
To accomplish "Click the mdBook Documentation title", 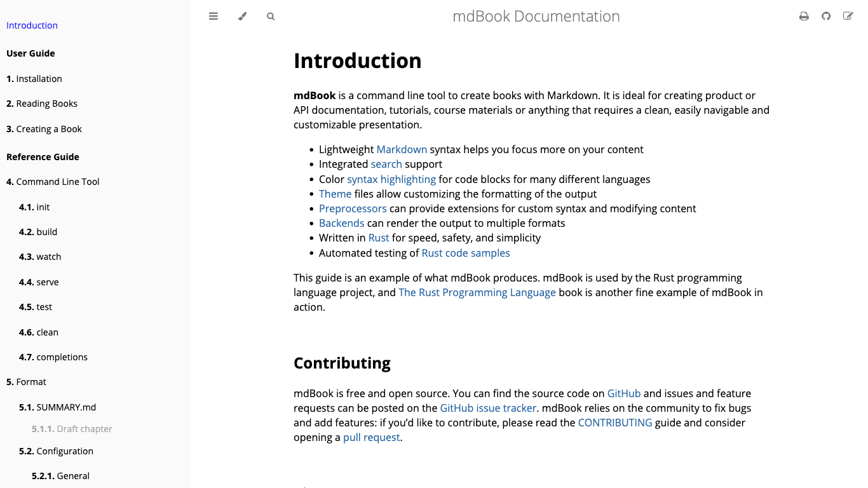I will click(536, 17).
